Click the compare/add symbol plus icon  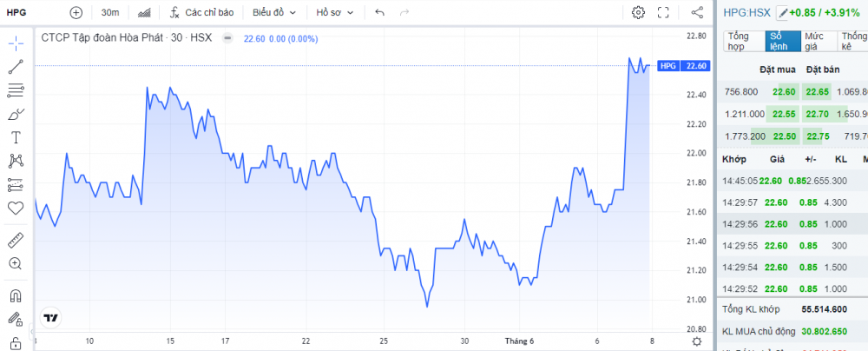click(x=76, y=12)
